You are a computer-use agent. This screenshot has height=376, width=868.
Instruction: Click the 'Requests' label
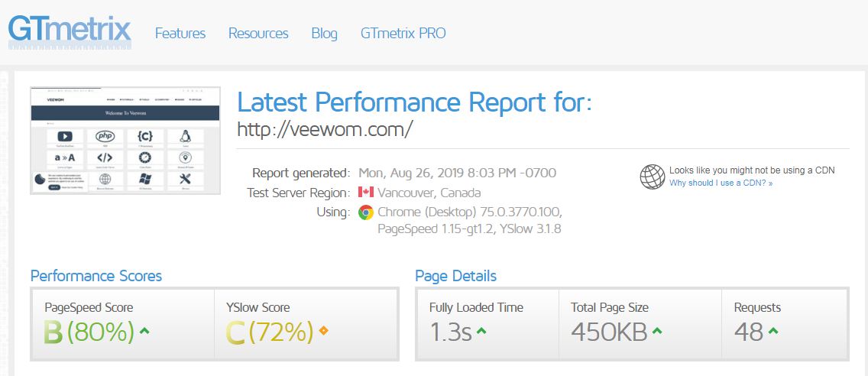point(757,307)
